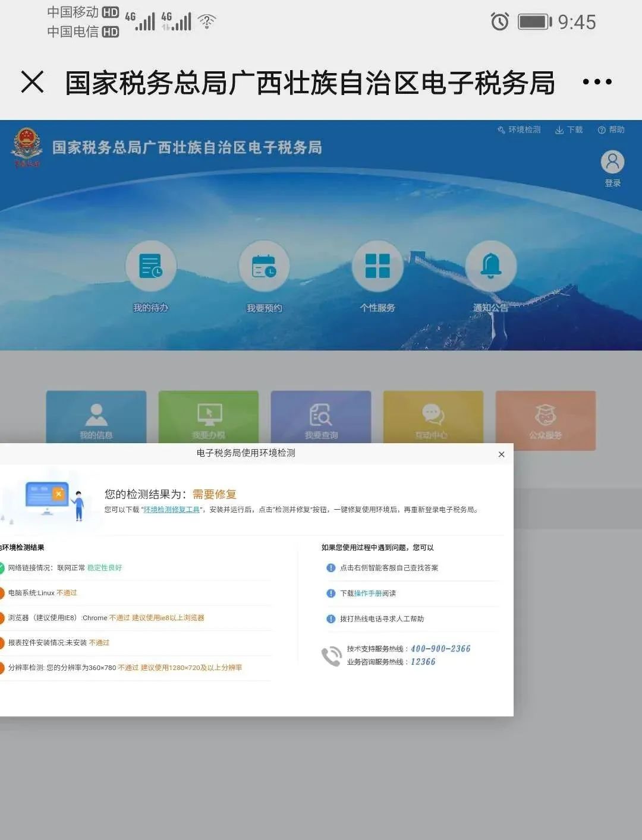642x840 pixels.
Task: Click 报表控件安装情况:未安装 row text
Action: coord(48,643)
